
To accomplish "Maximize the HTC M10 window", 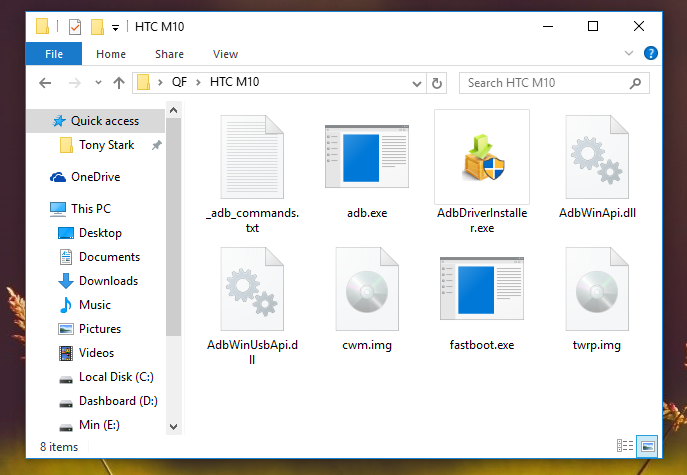I will coord(593,26).
